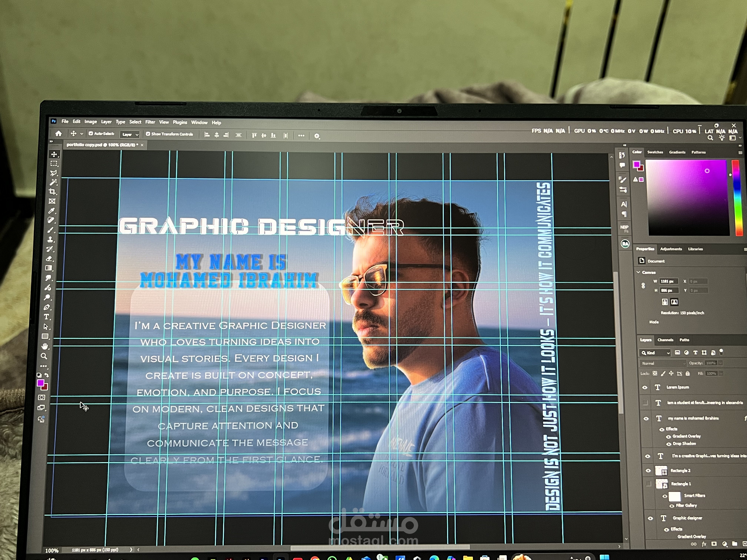
Task: Open the Filter menu
Action: coord(150,122)
